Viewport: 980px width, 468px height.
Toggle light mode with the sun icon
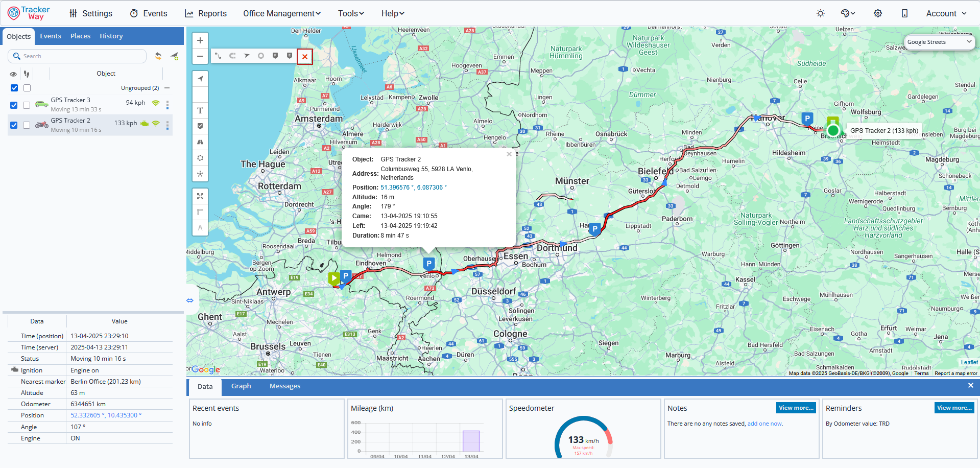[x=821, y=13]
